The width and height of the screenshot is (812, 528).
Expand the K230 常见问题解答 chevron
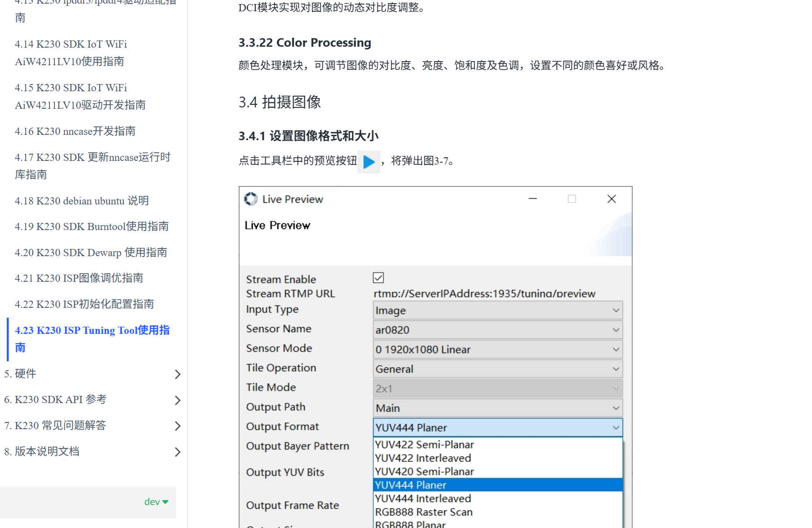[x=178, y=426]
